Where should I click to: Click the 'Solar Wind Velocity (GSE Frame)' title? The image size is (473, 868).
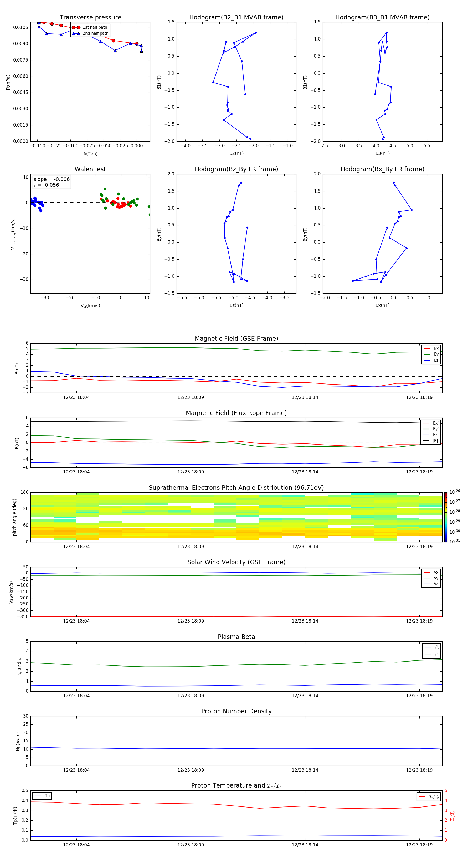[236, 562]
